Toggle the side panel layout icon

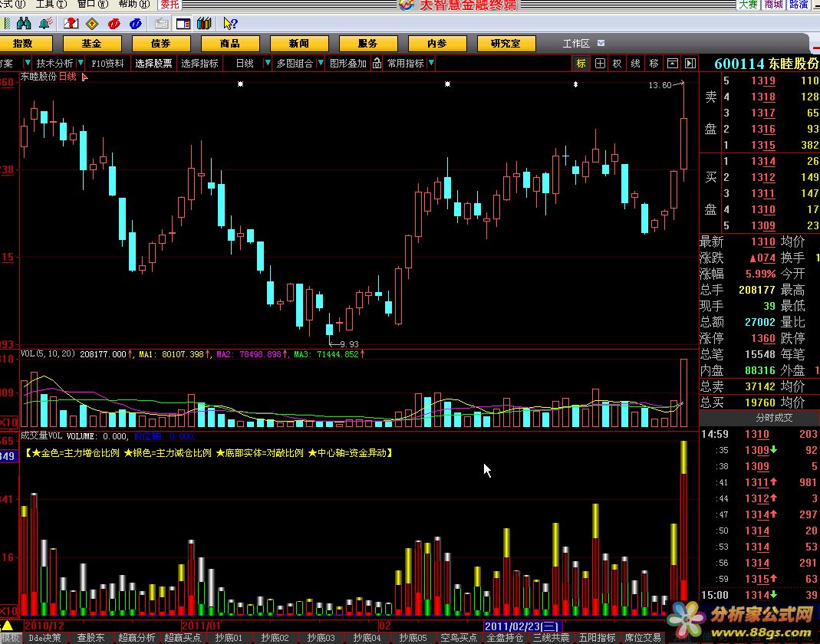tap(183, 23)
